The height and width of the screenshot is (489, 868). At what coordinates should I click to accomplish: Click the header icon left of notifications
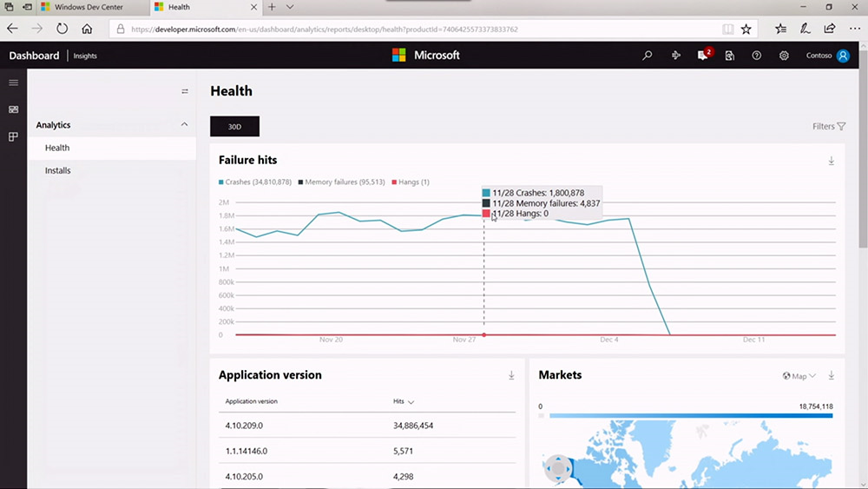(676, 56)
